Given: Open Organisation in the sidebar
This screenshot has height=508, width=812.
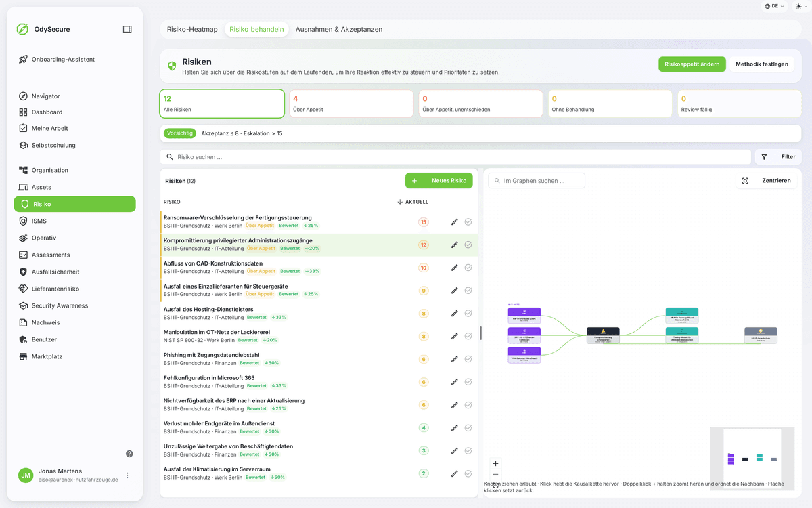Looking at the screenshot, I should (x=74, y=170).
